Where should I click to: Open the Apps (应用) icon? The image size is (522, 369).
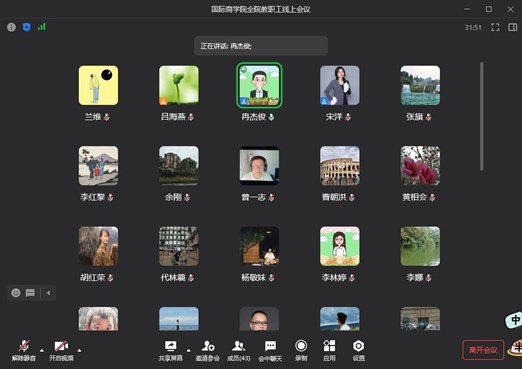pyautogui.click(x=329, y=350)
